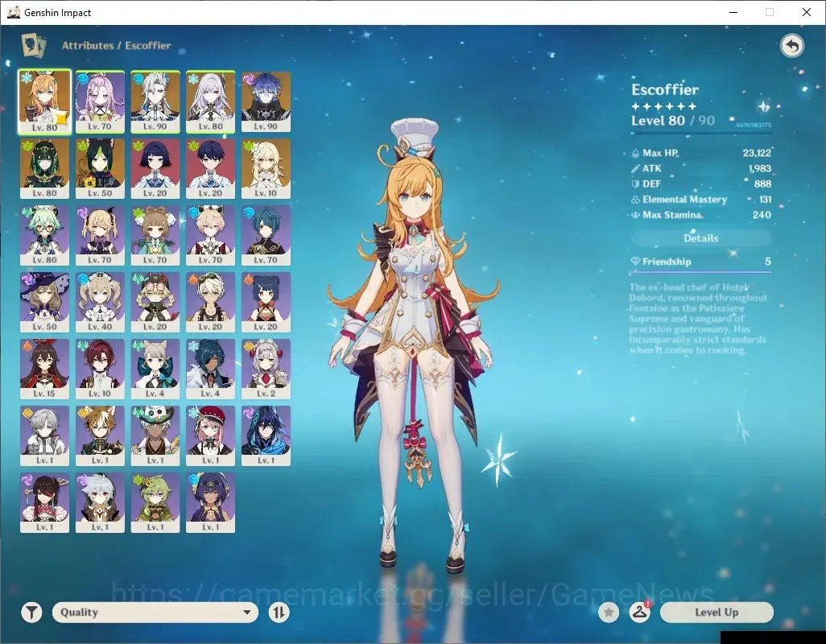Select the Anemo character with skull hat Lv. 1
This screenshot has height=644, width=826.
[x=155, y=436]
